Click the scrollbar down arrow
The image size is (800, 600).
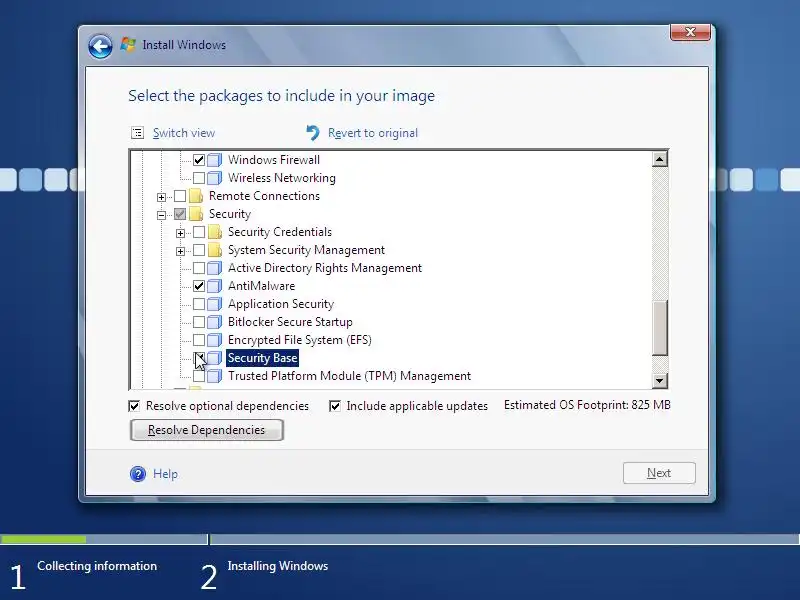660,380
